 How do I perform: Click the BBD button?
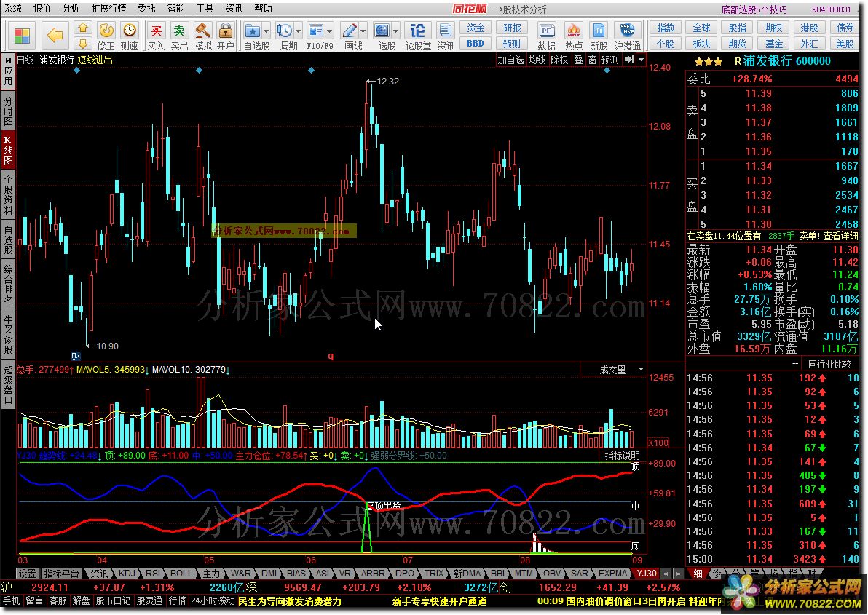point(476,44)
